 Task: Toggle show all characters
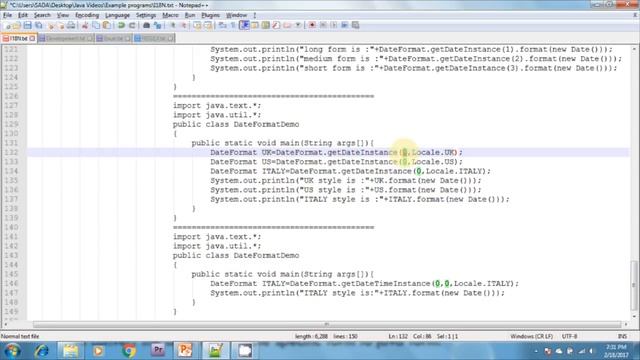pyautogui.click(x=233, y=25)
